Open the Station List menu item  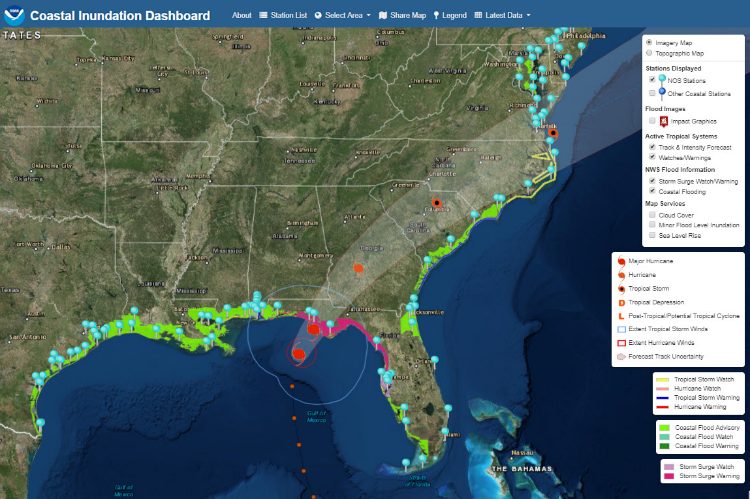pos(283,15)
